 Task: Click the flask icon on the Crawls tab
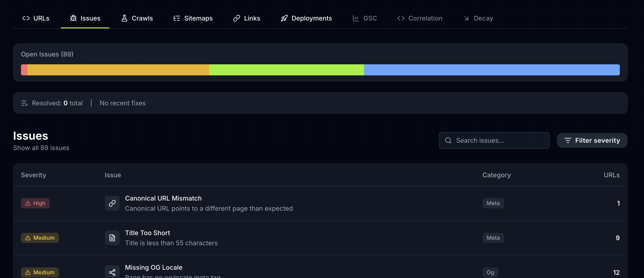click(x=124, y=18)
